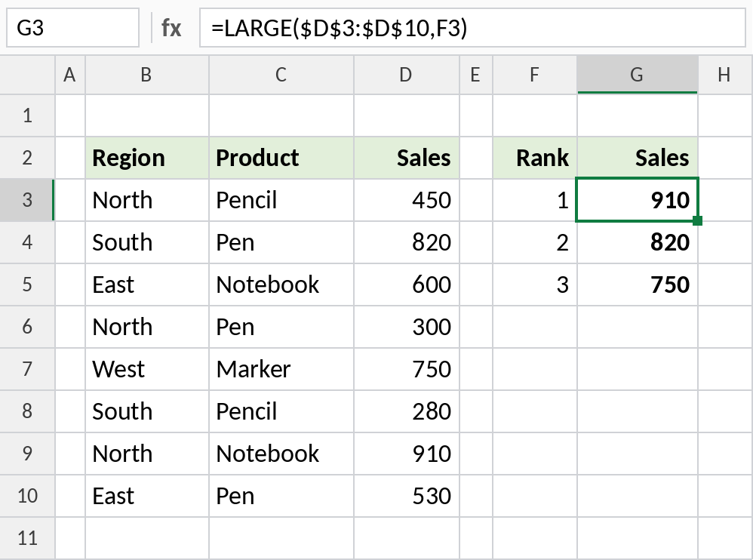Select cell D10 with value 530
Screen dimensions: 753x560
[407, 496]
